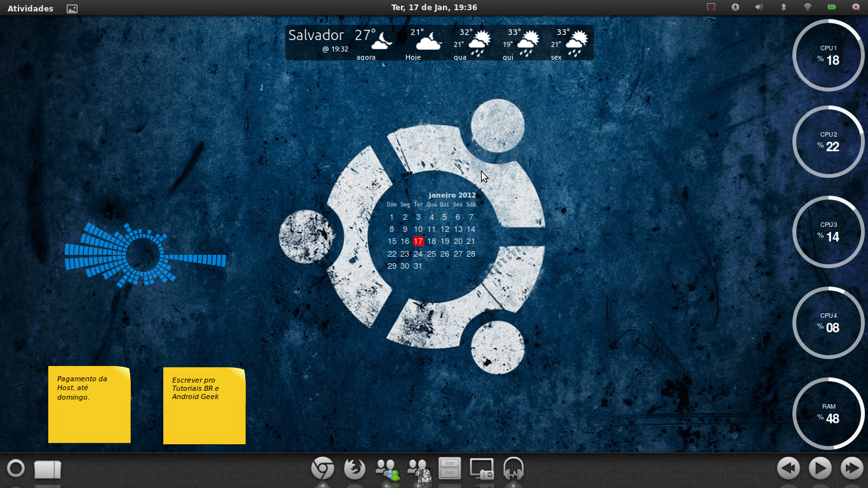Click the green battery indicator

(x=832, y=8)
